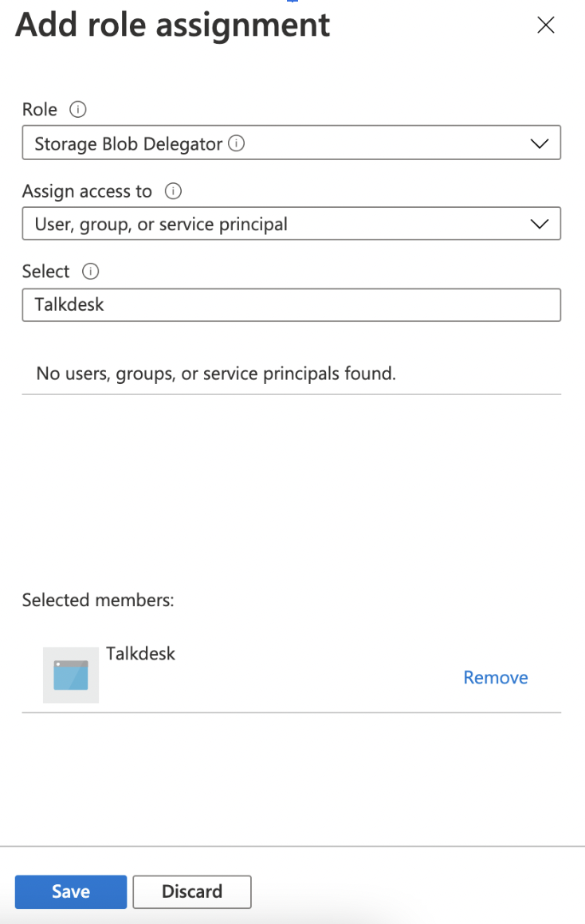Close the Add role assignment panel
The image size is (585, 924).
tap(545, 25)
